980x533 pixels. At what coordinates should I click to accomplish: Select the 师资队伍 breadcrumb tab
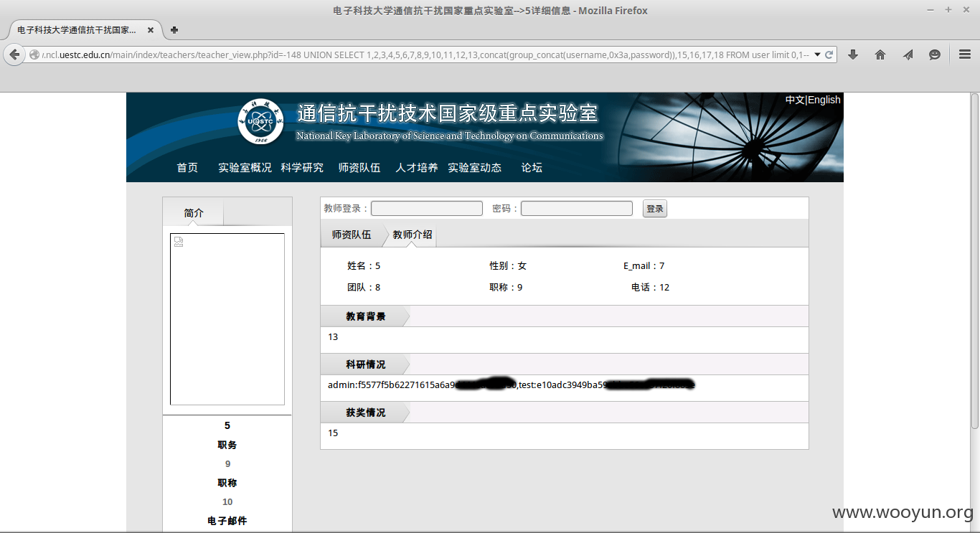click(352, 235)
